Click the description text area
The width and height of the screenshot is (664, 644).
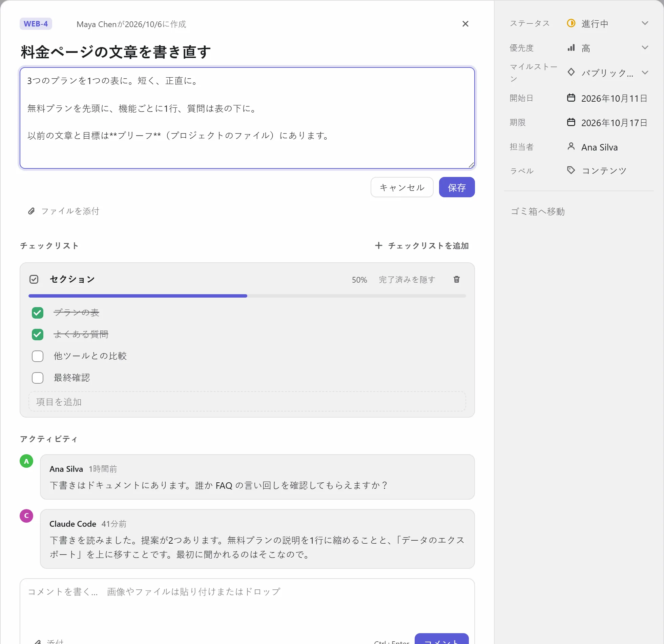pos(247,118)
